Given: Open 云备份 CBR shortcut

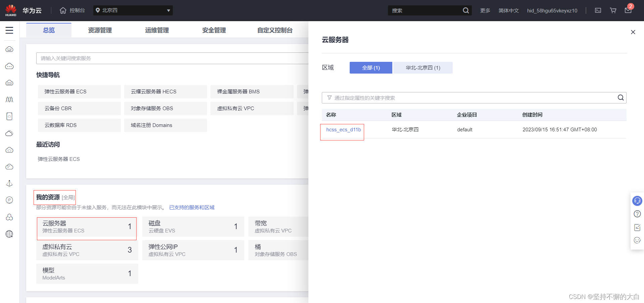Looking at the screenshot, I should 79,108.
